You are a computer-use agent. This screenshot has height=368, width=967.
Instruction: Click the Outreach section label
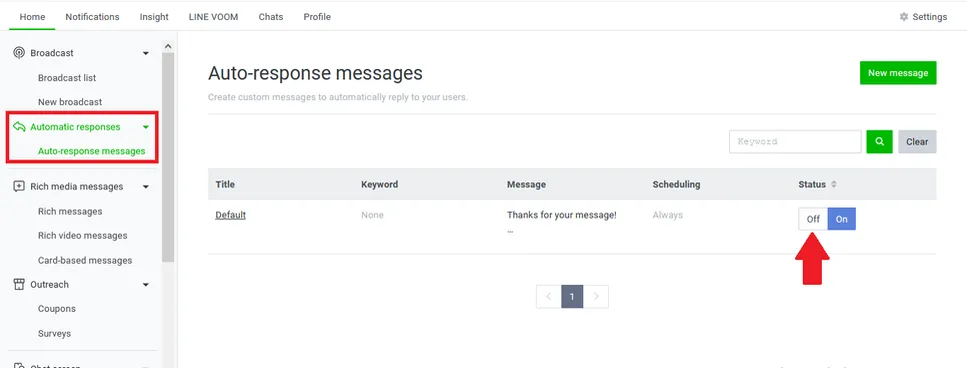(49, 284)
